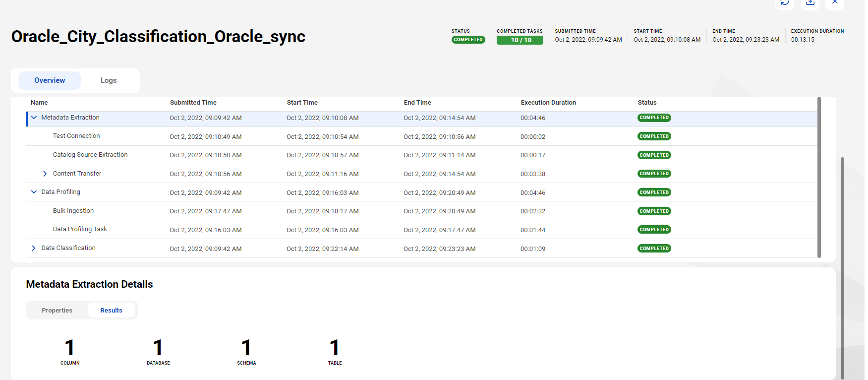
Task: Click the COMPLETED badge for Metadata Extraction
Action: (x=654, y=118)
